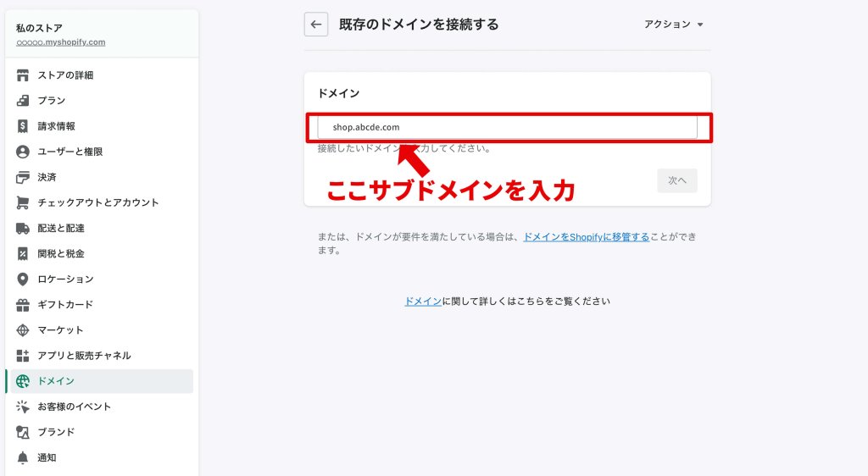Click the 決済 payments icon

pyautogui.click(x=23, y=177)
